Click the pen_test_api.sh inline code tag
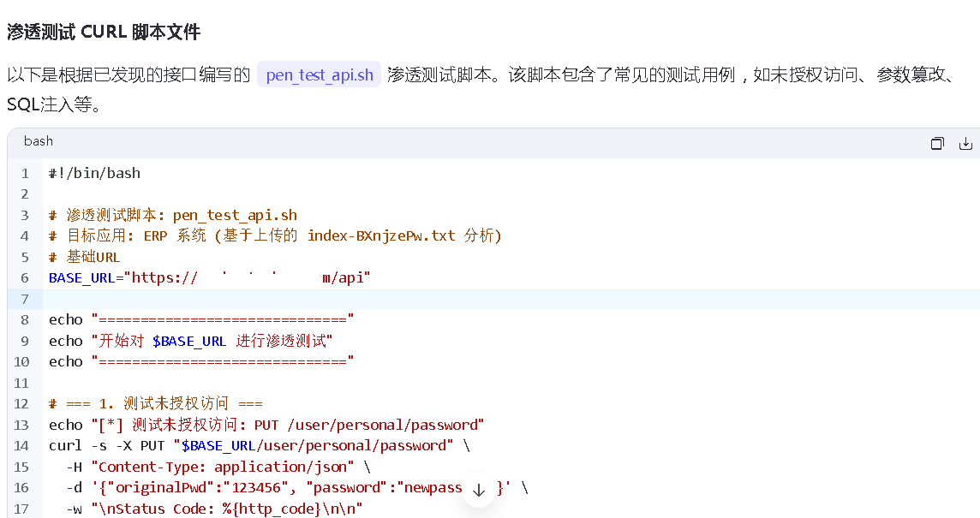 point(320,75)
